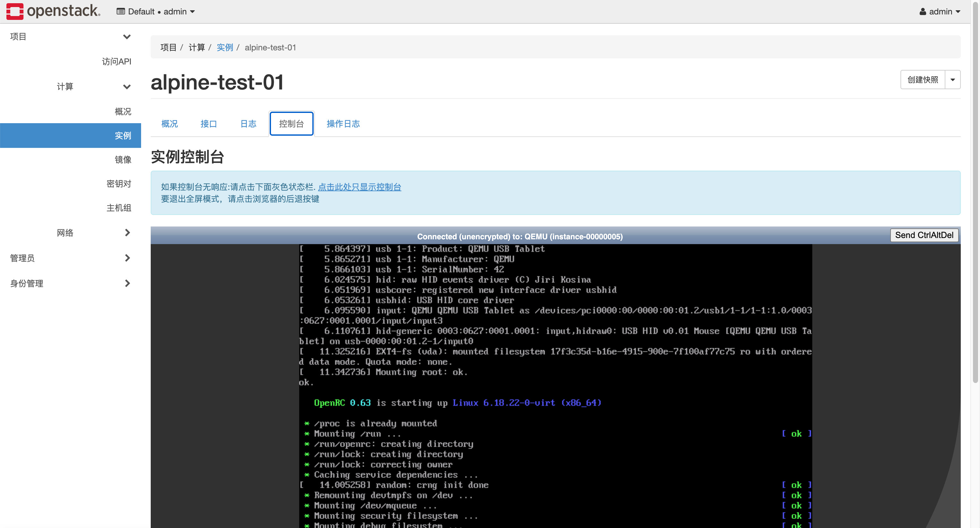Open the dropdown arrow next to 创建快照

[953, 80]
